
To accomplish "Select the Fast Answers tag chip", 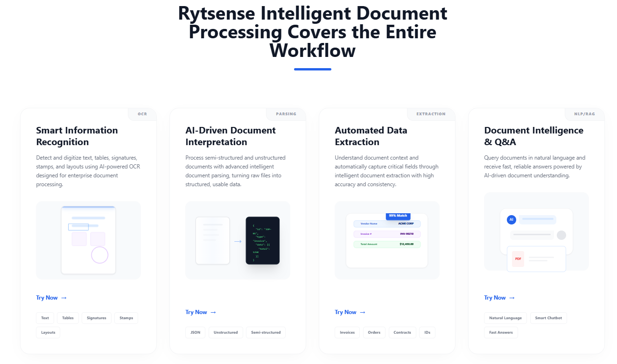I will click(x=501, y=332).
